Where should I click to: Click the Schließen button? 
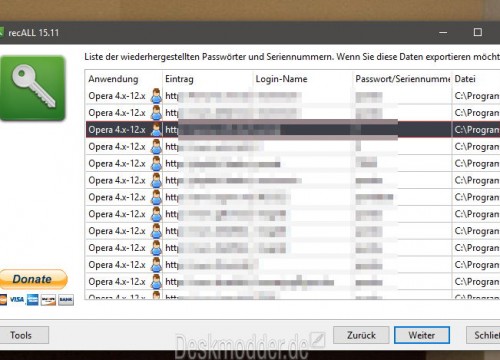click(483, 335)
